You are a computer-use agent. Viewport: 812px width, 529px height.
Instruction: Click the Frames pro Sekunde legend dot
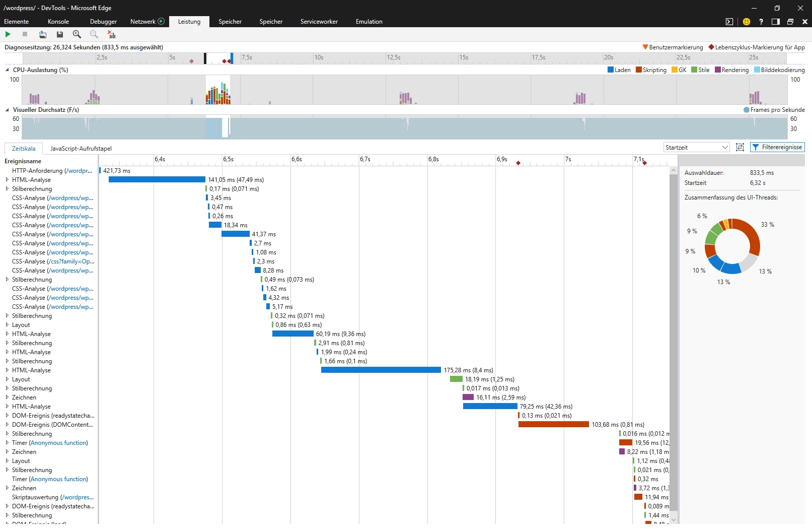pyautogui.click(x=747, y=110)
